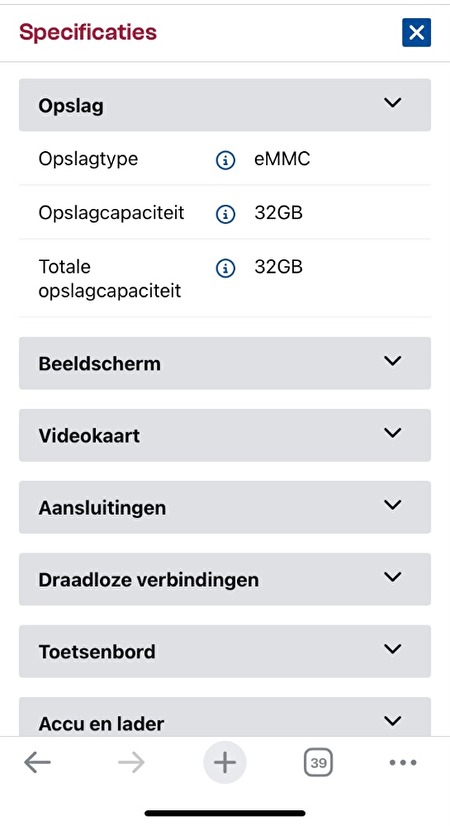The width and height of the screenshot is (450, 826).
Task: Tap the Specificaties title
Action: pos(88,33)
